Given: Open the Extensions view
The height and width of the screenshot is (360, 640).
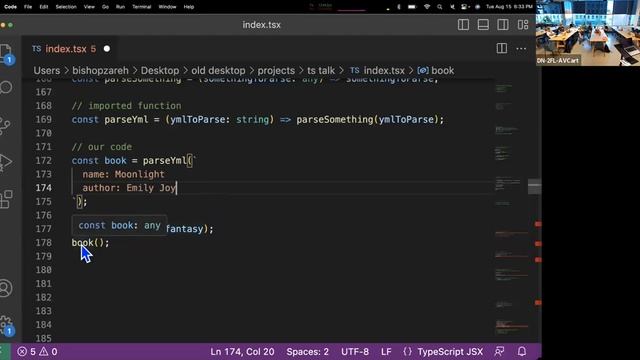Looking at the screenshot, I should click(x=6, y=200).
